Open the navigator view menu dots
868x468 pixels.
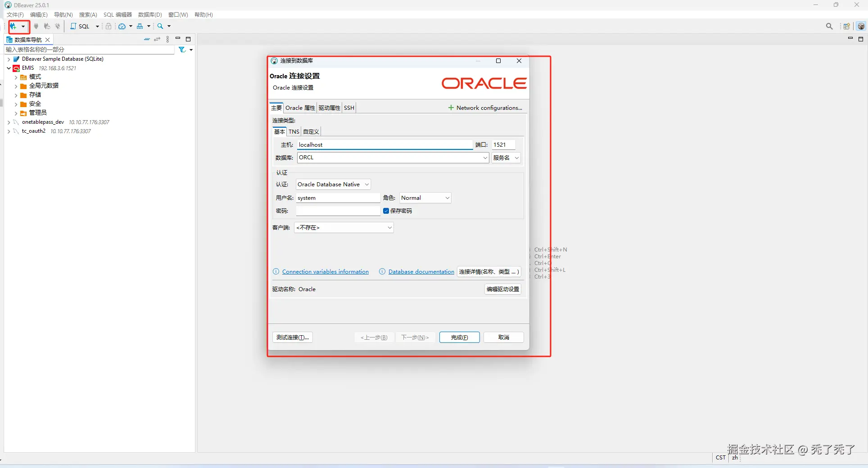[x=167, y=40]
